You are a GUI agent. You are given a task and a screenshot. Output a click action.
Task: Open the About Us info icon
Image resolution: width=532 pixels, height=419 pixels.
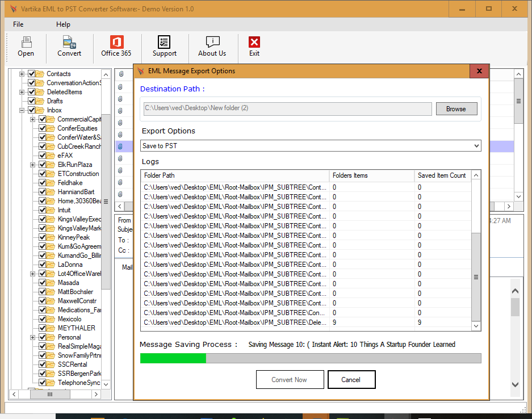[212, 42]
